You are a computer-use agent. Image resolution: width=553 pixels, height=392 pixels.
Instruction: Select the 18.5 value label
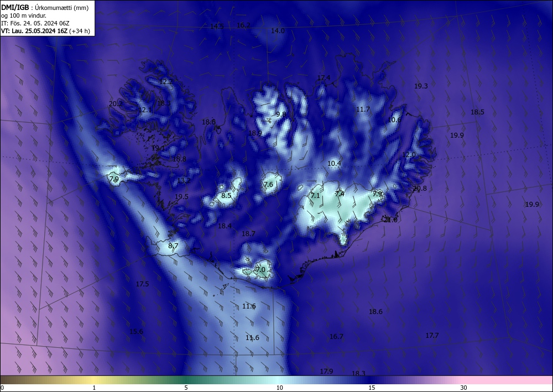click(477, 112)
